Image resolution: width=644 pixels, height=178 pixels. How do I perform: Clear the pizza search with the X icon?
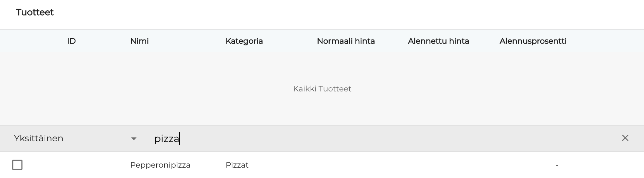point(625,138)
